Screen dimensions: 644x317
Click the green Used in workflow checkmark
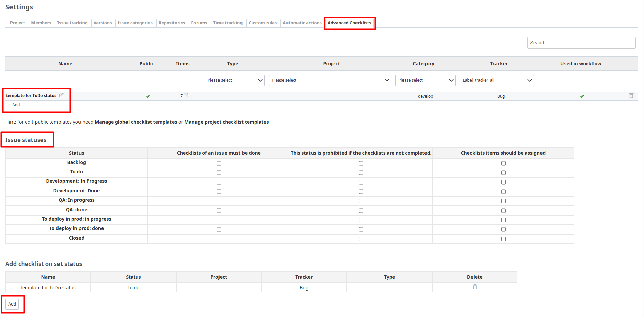coord(582,96)
